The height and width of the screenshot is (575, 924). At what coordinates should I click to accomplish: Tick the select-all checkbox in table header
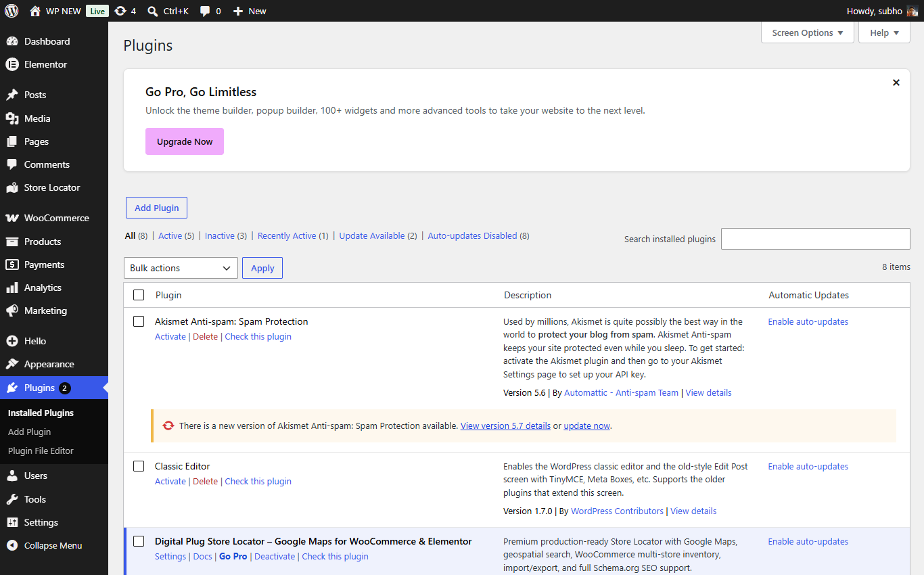pyautogui.click(x=139, y=295)
